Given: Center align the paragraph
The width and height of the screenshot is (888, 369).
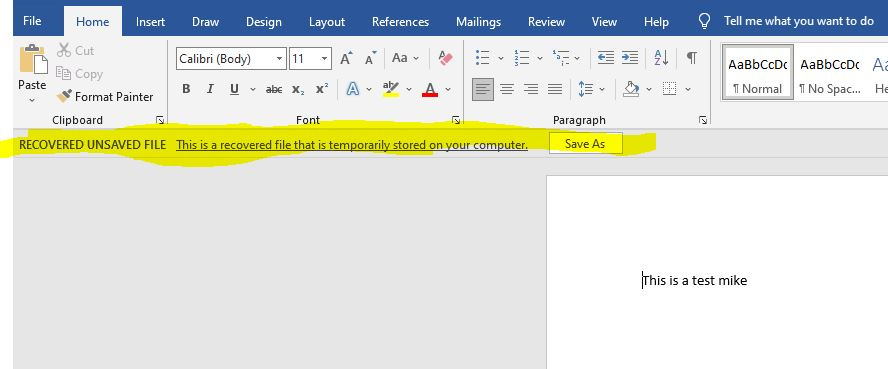Looking at the screenshot, I should coord(507,89).
